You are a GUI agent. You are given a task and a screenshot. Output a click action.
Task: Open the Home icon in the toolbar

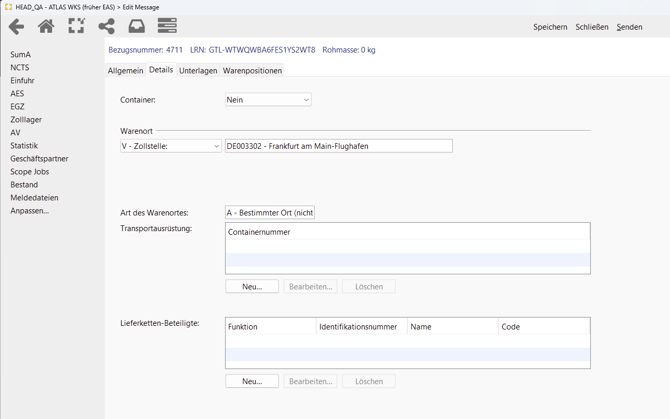click(46, 26)
